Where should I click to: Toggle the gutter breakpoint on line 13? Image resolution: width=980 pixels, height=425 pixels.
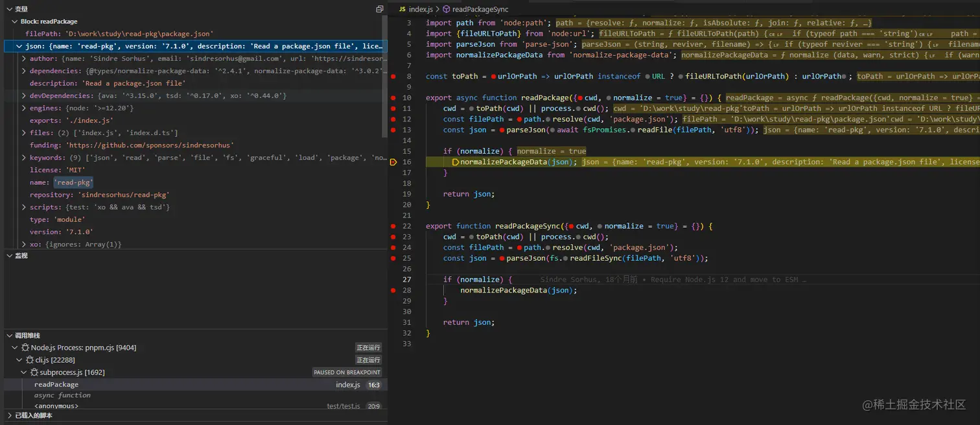pos(393,130)
